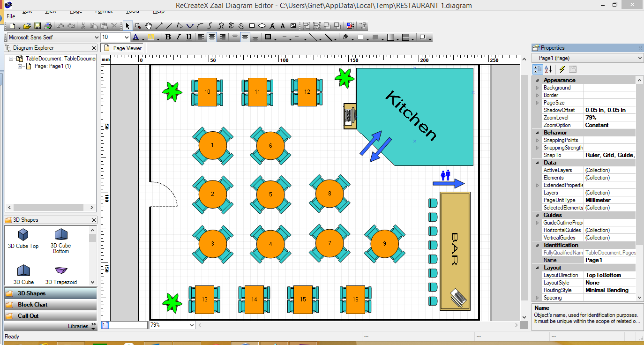Select the Pan hand tool

(x=149, y=26)
